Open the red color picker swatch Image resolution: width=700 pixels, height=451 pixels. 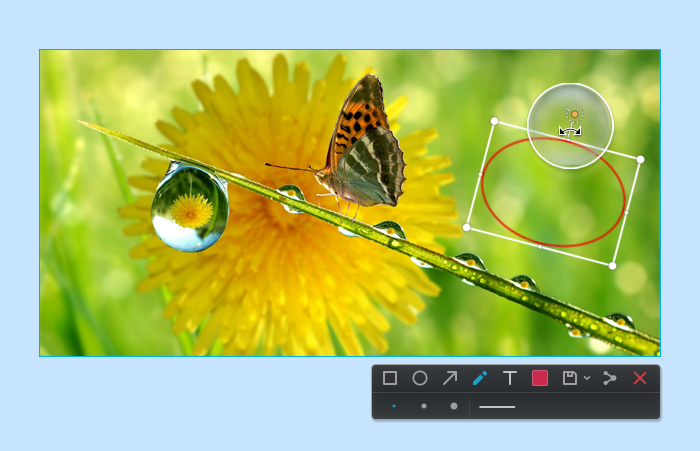coord(540,378)
